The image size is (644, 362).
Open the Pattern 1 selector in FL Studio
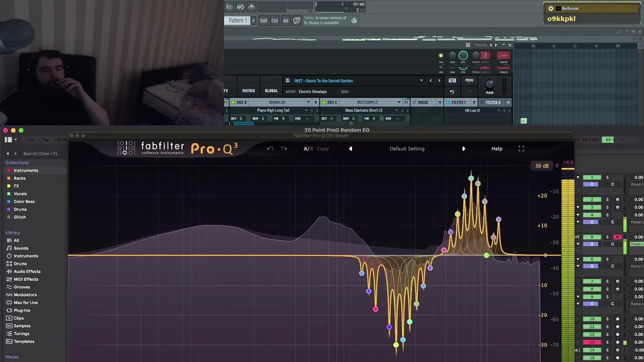click(237, 21)
